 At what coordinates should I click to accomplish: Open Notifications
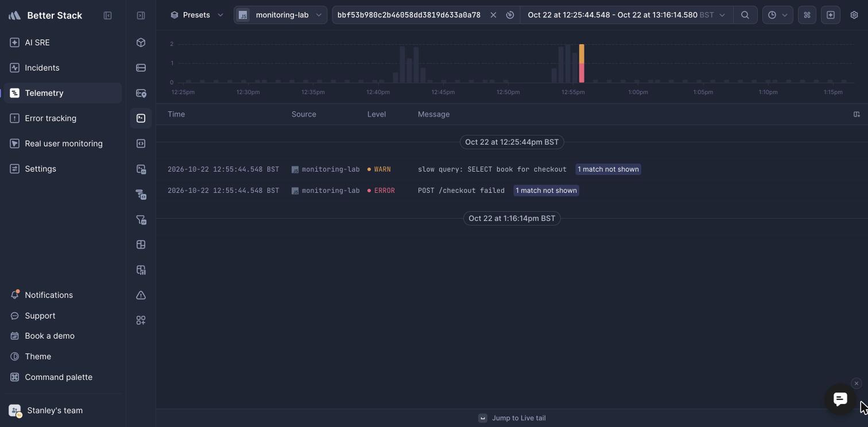(x=63, y=295)
